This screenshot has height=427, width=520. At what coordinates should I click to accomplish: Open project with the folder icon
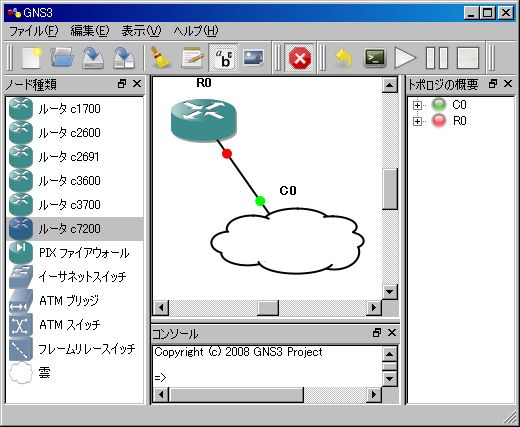tap(62, 58)
